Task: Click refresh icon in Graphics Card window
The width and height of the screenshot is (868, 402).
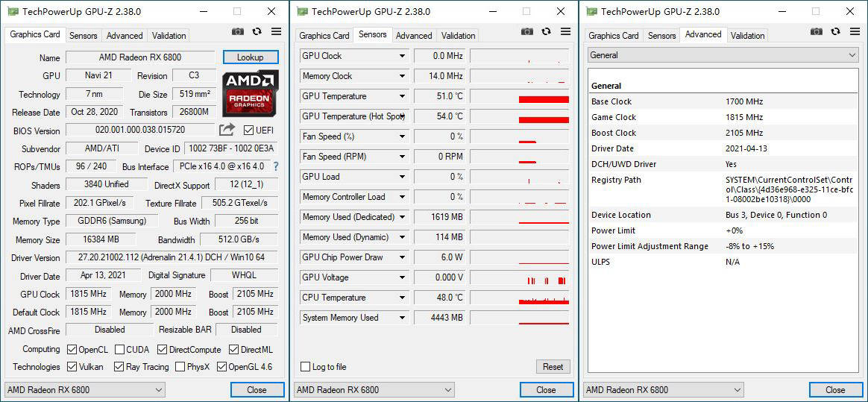Action: (257, 31)
